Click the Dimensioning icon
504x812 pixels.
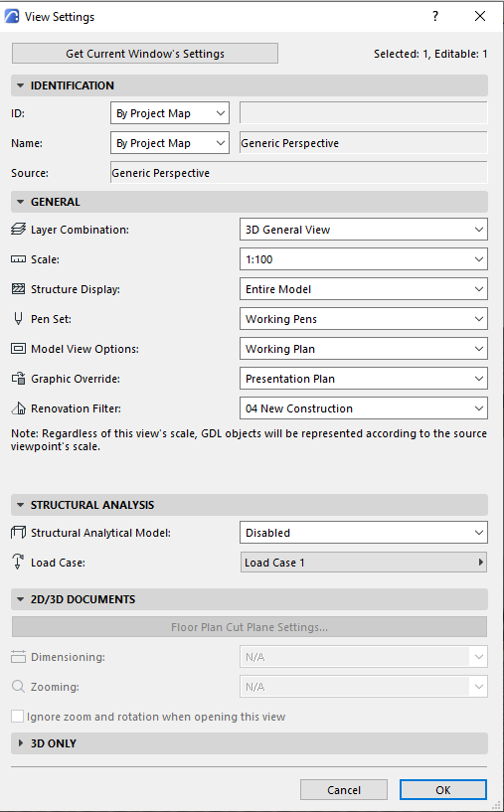pos(18,657)
